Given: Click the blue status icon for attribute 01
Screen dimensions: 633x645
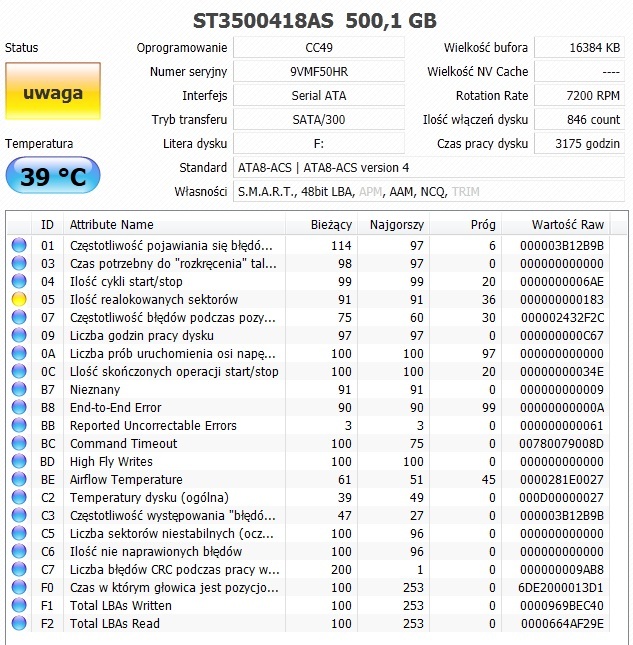Looking at the screenshot, I should (x=19, y=245).
